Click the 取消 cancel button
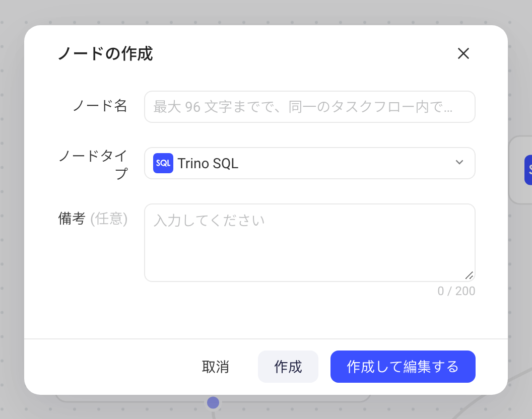 click(216, 367)
